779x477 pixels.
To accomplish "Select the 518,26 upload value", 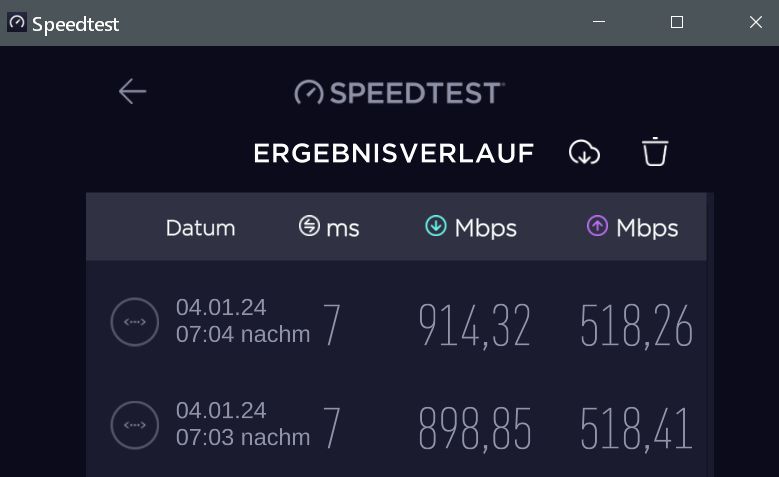I will 636,325.
